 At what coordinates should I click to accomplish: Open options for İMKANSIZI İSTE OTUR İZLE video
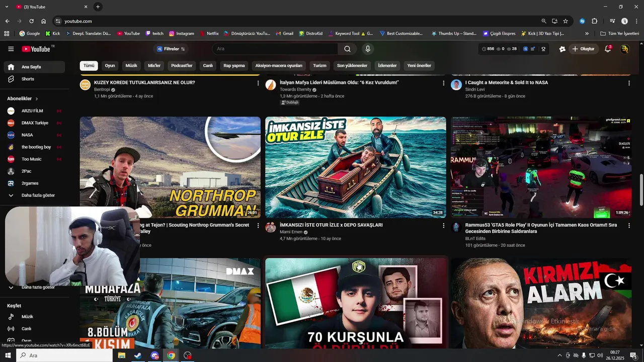444,226
